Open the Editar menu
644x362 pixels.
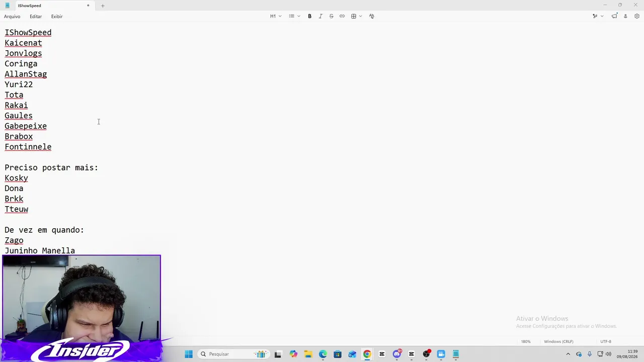click(36, 17)
